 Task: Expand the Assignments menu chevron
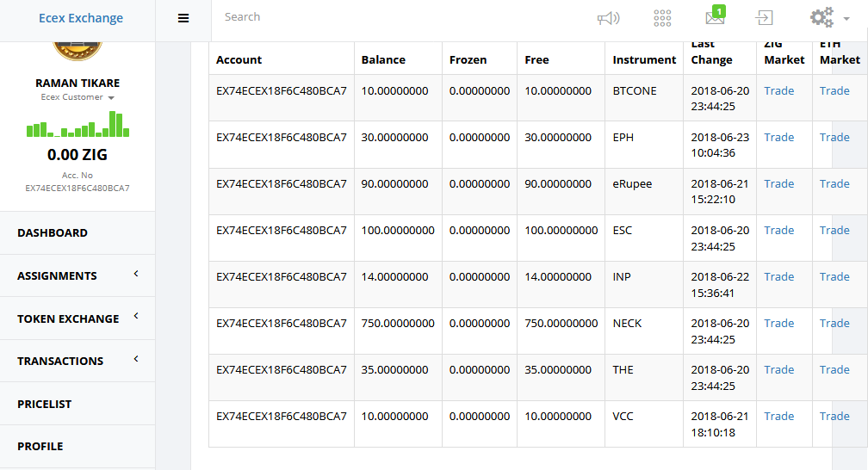pyautogui.click(x=136, y=274)
